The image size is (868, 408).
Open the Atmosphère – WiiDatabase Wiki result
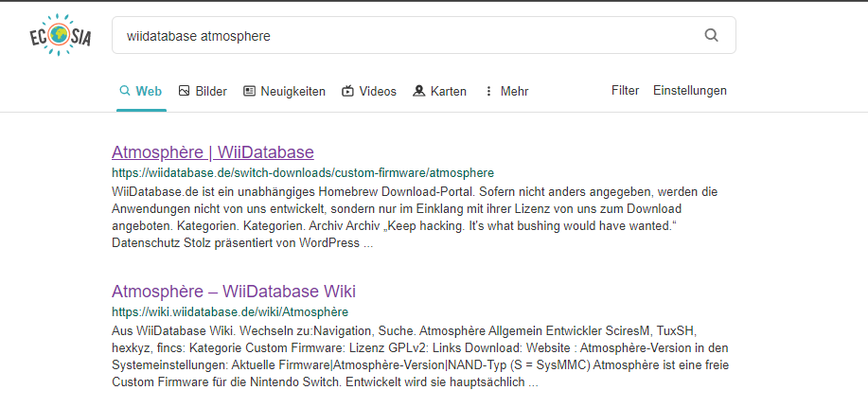234,291
